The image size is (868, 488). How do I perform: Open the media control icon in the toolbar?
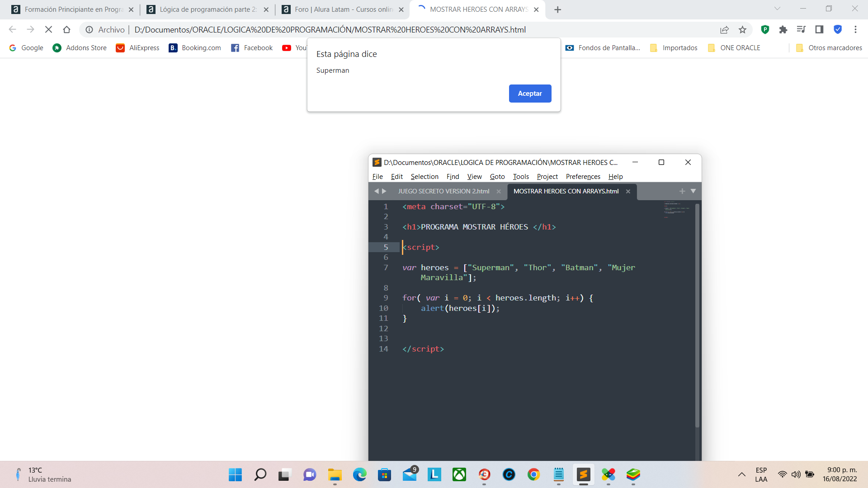click(x=801, y=29)
